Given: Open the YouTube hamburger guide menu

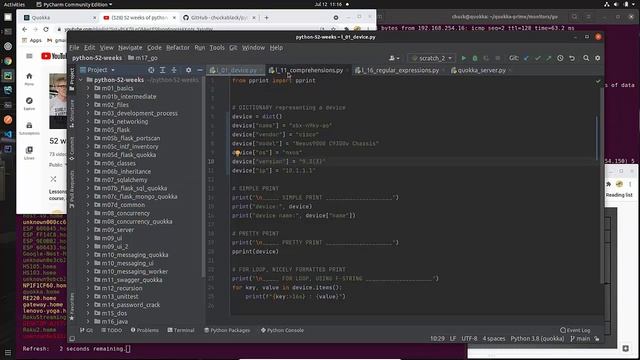Looking at the screenshot, I should (x=29, y=56).
